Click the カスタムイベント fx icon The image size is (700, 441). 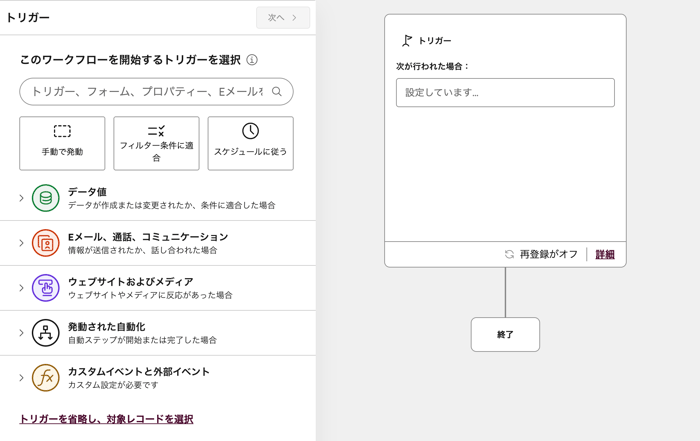(x=45, y=378)
